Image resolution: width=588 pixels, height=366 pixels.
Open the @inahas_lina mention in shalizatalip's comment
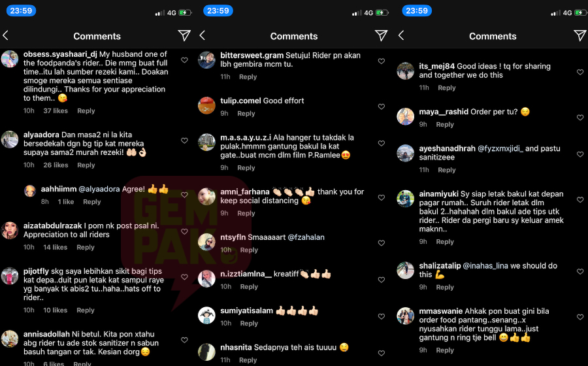tap(485, 265)
